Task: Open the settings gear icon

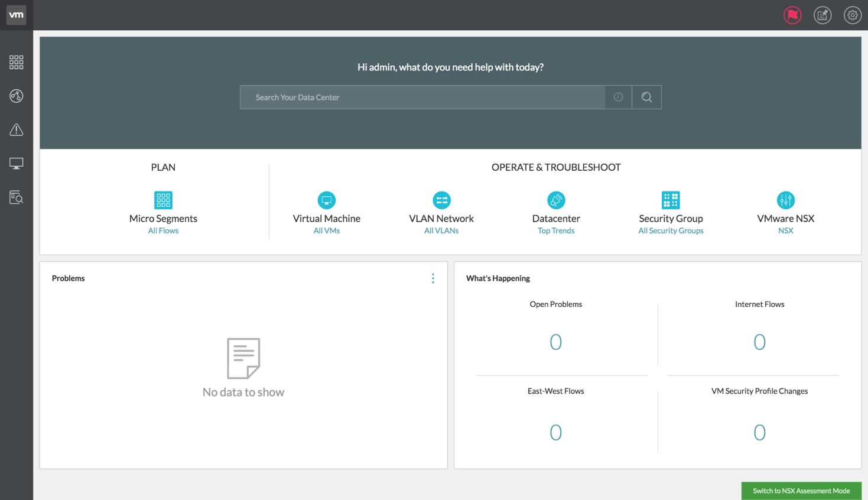Action: point(852,15)
